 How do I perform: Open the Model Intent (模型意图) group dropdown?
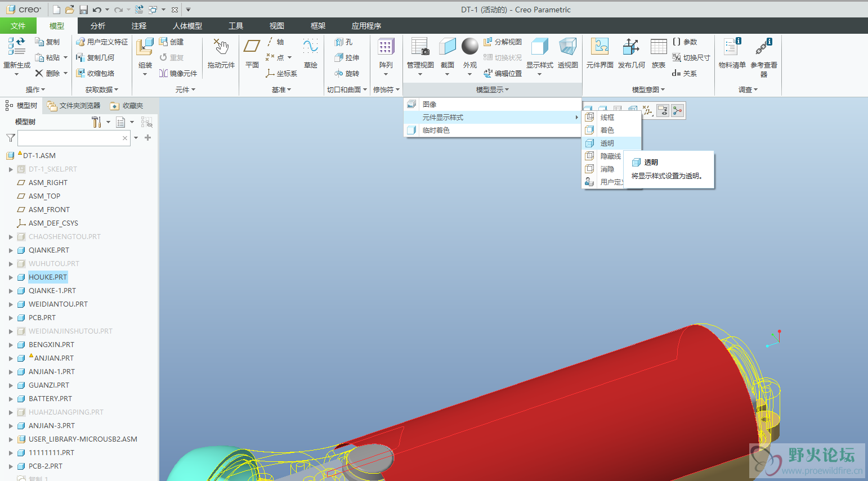[648, 89]
